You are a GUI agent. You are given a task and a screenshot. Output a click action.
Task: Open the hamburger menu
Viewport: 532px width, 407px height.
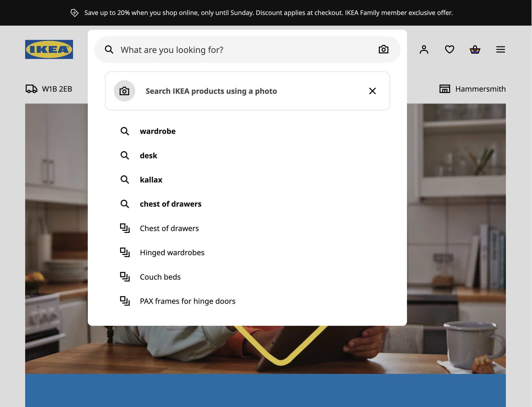(x=500, y=49)
